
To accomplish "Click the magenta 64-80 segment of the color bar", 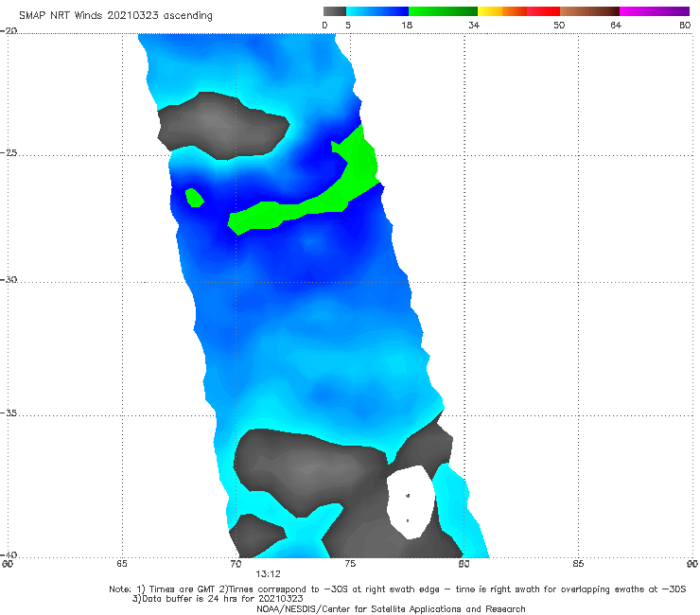I will [655, 11].
